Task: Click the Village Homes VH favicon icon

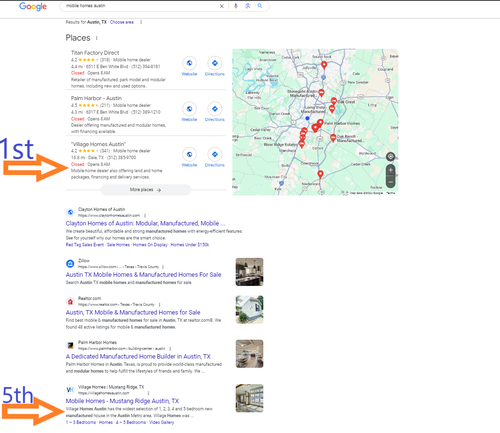Action: (x=70, y=390)
